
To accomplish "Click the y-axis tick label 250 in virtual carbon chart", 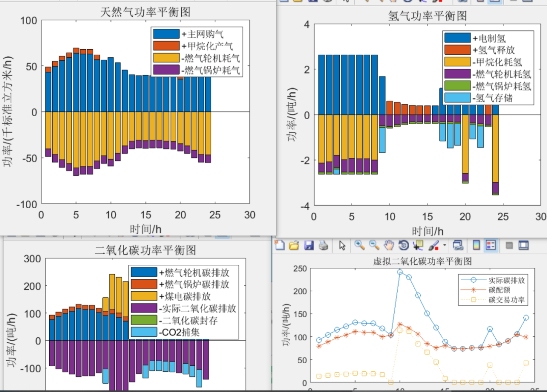I will pos(300,269).
